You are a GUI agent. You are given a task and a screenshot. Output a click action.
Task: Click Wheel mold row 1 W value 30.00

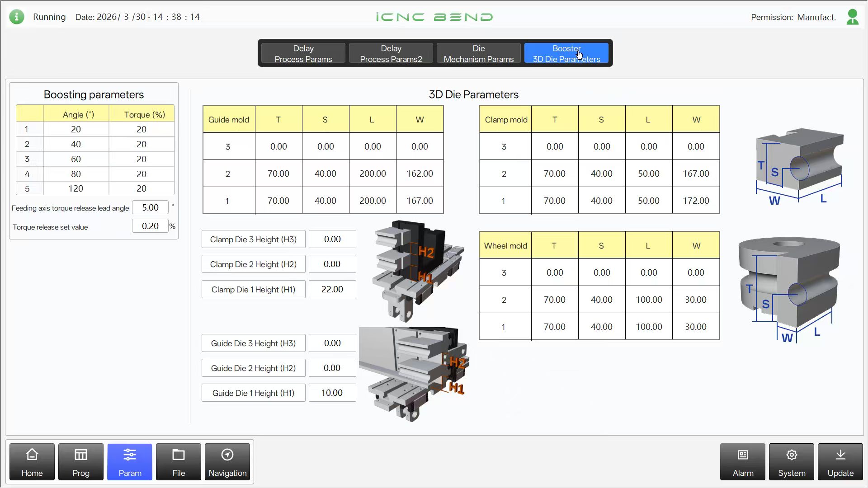696,327
